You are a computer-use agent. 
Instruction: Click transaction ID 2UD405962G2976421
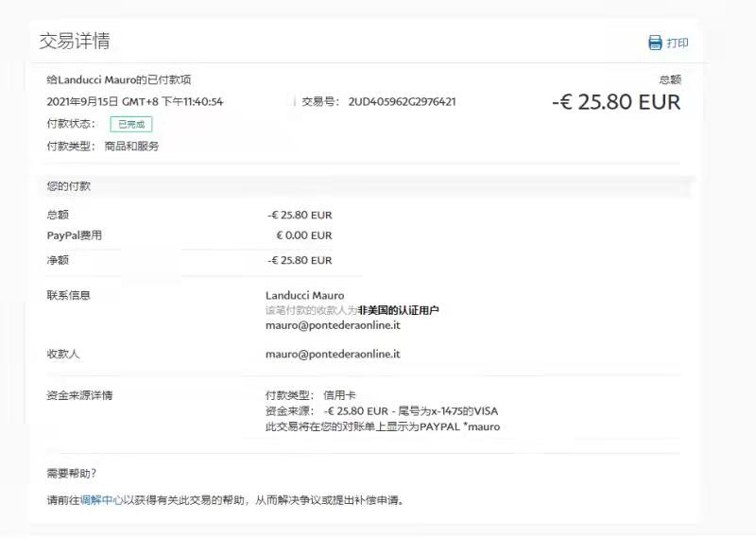[x=402, y=101]
